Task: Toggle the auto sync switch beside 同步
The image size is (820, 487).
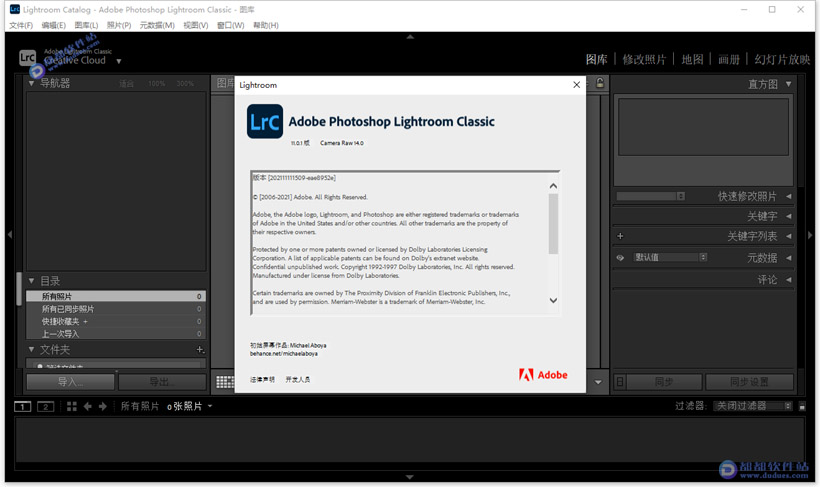Action: 619,382
